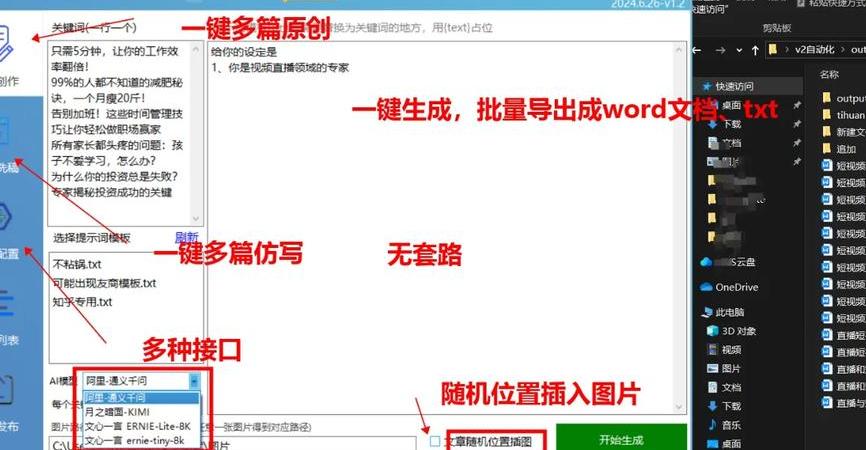Choose 文心一言 ERNIE-Lite-8K from the model list
The width and height of the screenshot is (866, 450).
[141, 426]
